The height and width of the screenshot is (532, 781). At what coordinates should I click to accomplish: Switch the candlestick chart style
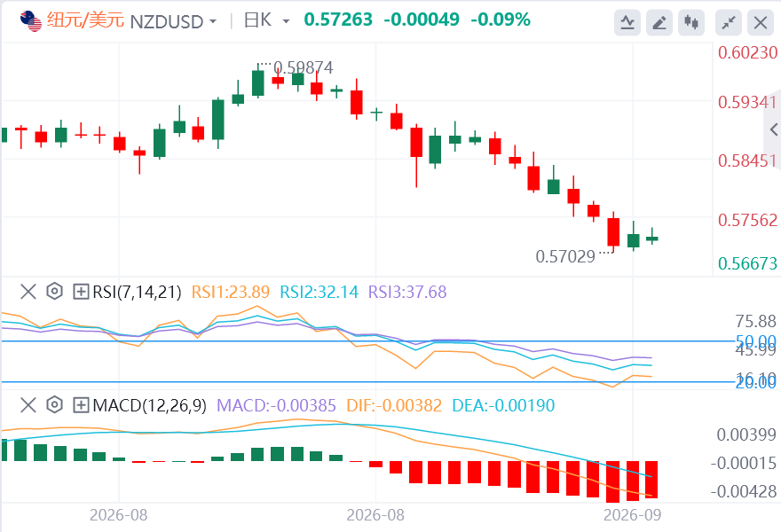[690, 22]
